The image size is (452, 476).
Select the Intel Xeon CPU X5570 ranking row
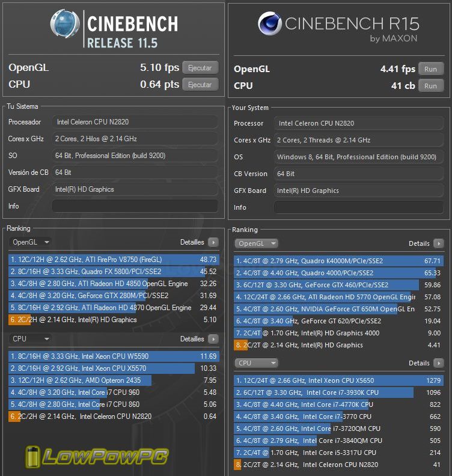tap(114, 368)
